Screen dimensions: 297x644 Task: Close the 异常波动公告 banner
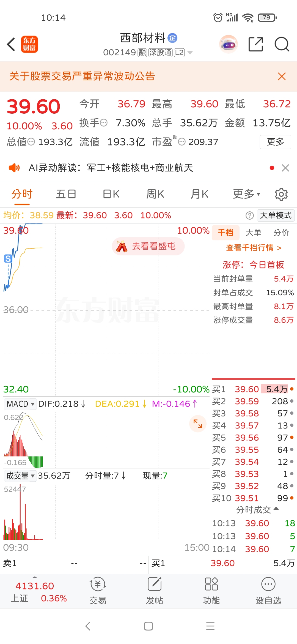click(282, 76)
